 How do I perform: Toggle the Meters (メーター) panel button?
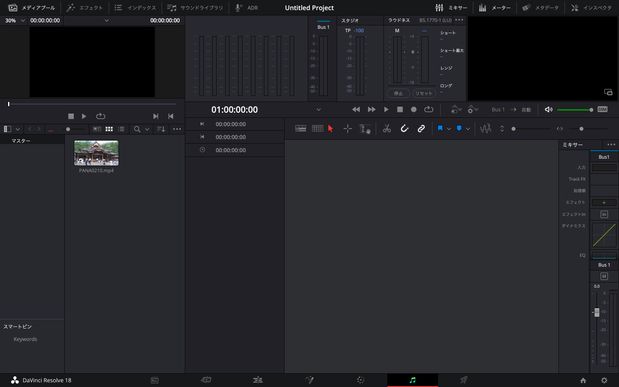point(495,8)
